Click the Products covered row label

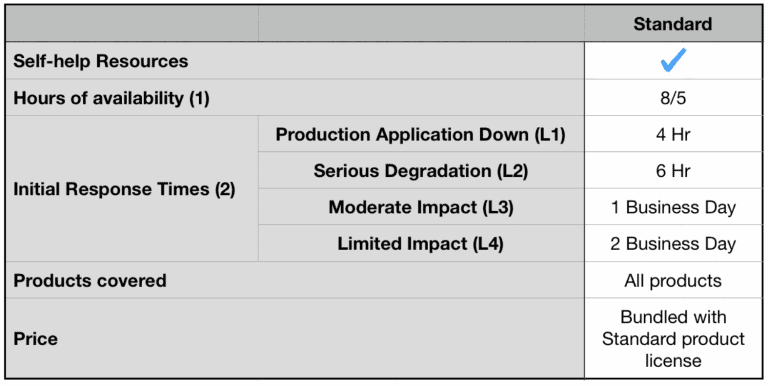point(90,280)
